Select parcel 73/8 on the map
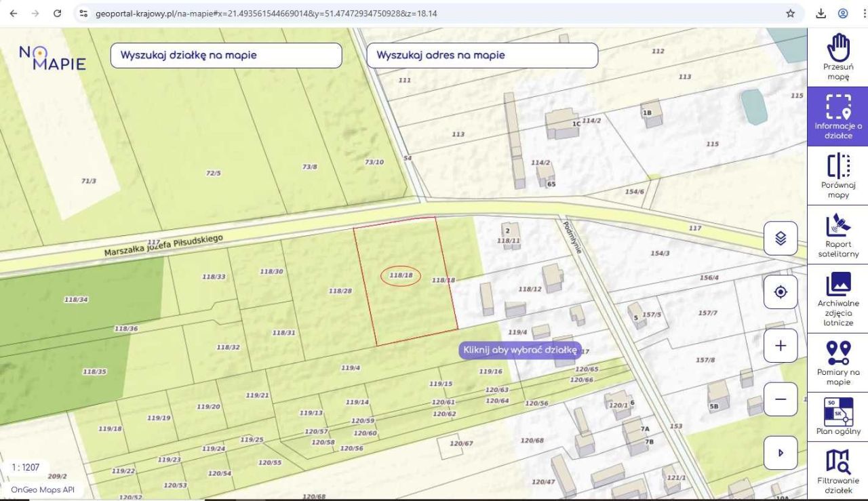 pyautogui.click(x=310, y=166)
